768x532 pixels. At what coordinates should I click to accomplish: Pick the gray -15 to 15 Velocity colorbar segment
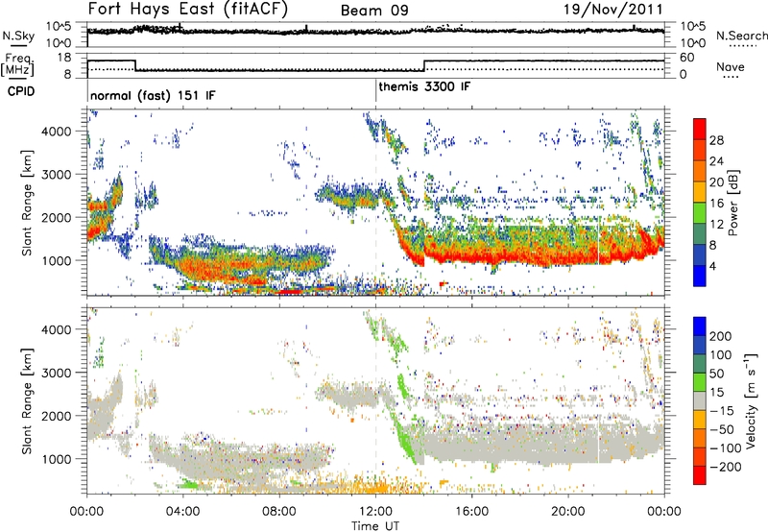[700, 401]
